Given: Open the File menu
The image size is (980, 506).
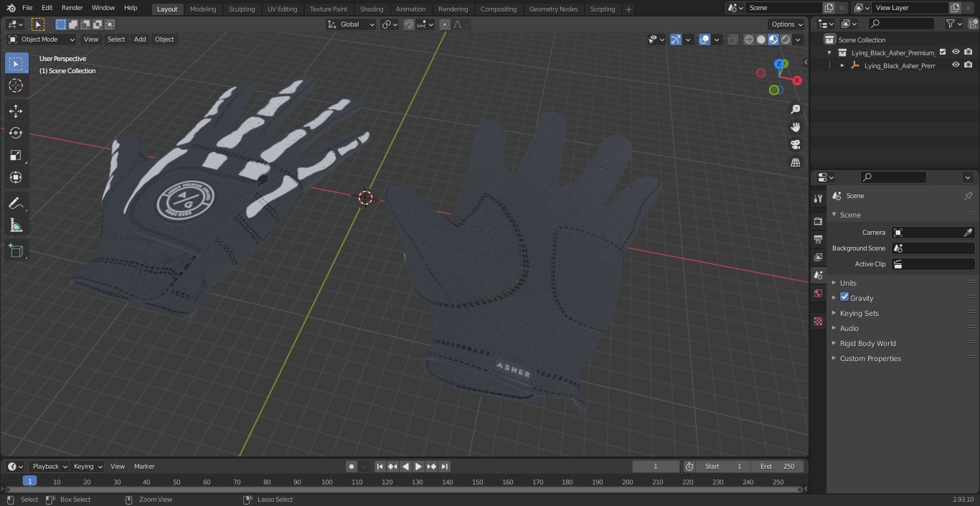Looking at the screenshot, I should (27, 8).
